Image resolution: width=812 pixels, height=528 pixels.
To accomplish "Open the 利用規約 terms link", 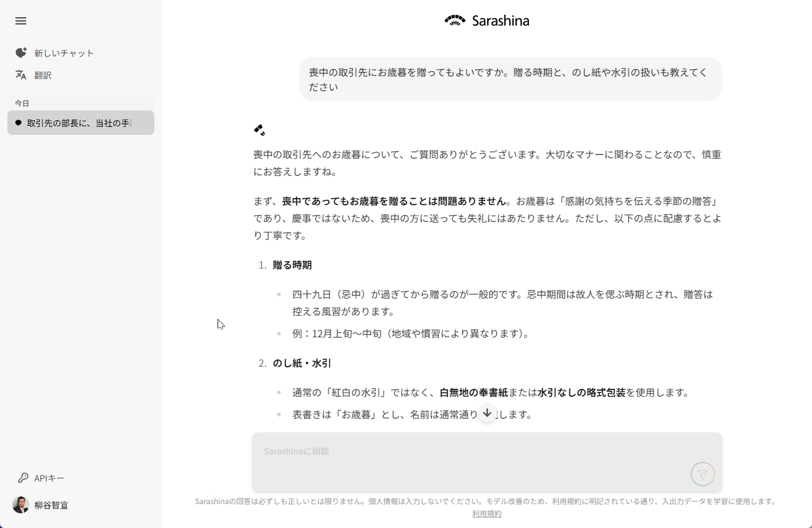I will [487, 514].
